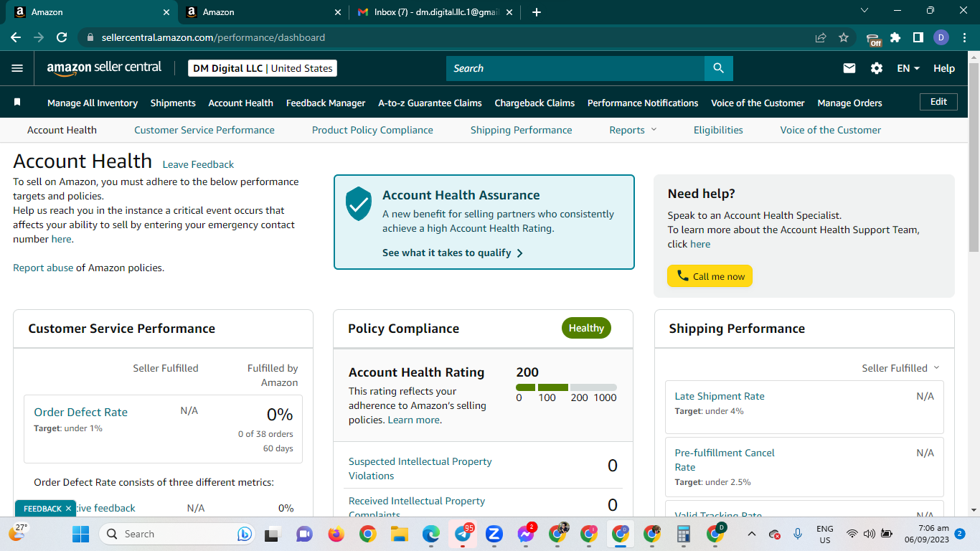This screenshot has height=551, width=980.
Task: Open A-to-z Guarantee Claims
Action: tap(430, 103)
